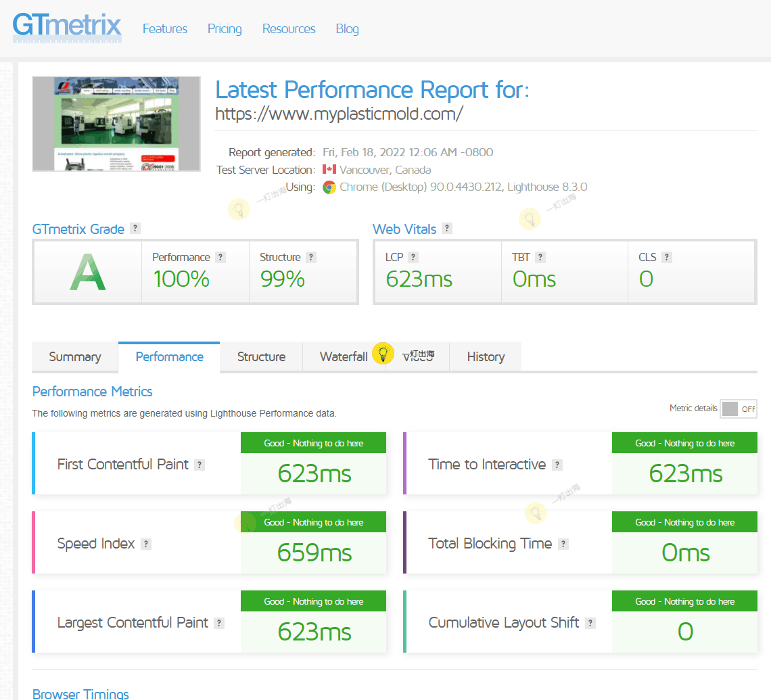Click the First Contentful Paint 623ms value
Screen dimensions: 771x700
314,474
